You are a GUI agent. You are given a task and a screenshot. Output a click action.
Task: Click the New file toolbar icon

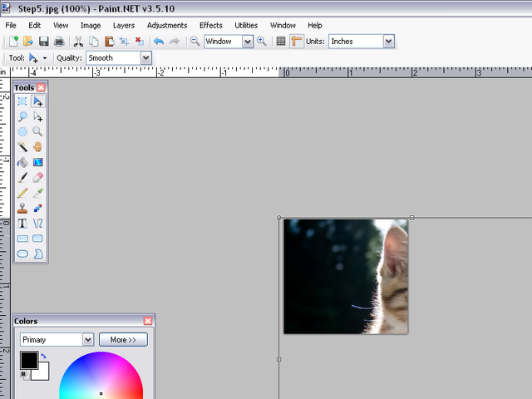[13, 42]
